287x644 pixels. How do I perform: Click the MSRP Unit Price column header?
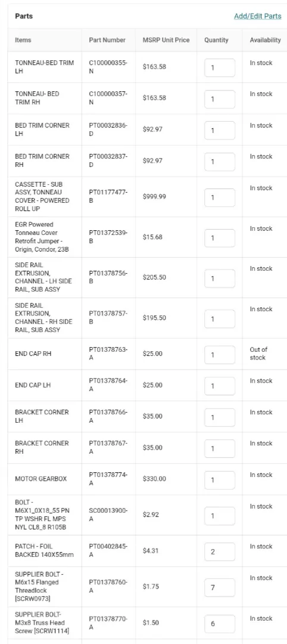pos(166,40)
